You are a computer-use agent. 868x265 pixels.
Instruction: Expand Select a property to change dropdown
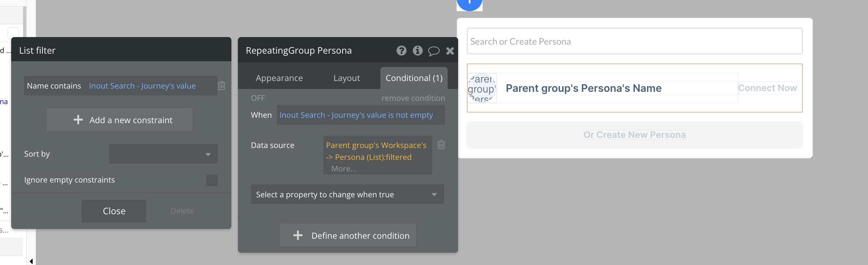pos(347,194)
